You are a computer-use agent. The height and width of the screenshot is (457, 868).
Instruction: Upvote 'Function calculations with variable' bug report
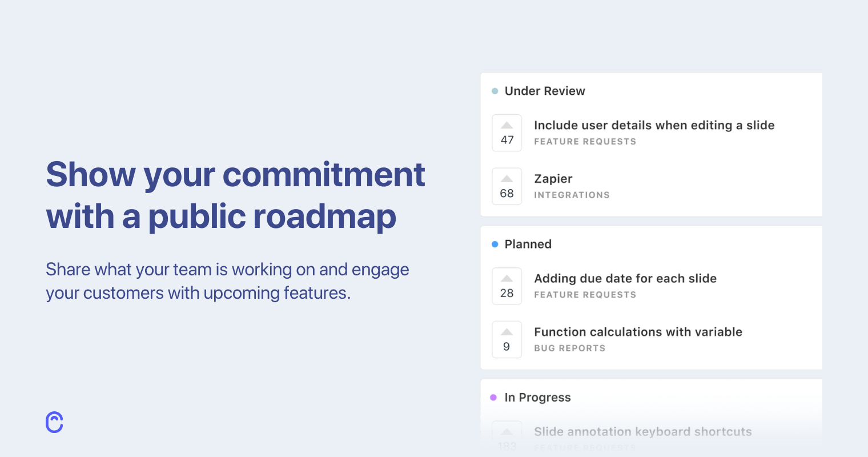pos(507,340)
